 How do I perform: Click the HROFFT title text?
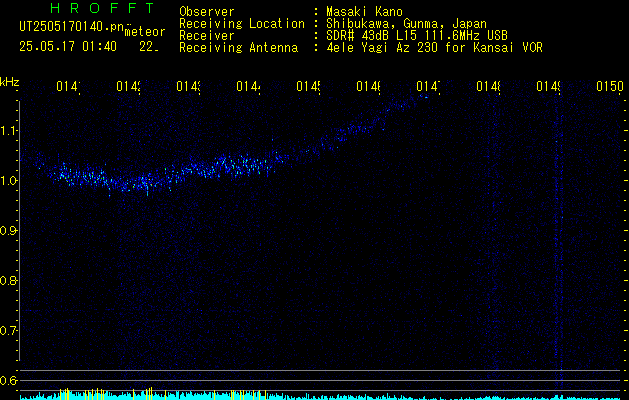click(x=103, y=8)
